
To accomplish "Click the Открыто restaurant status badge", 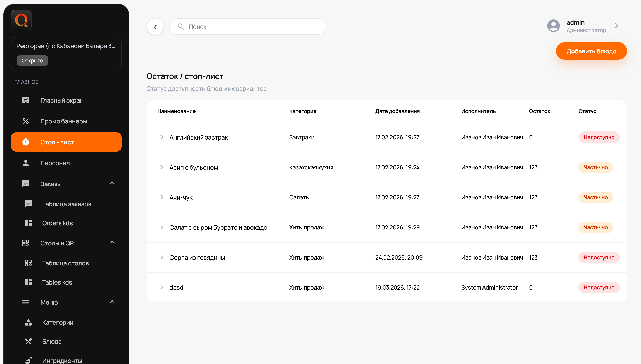I will (32, 61).
